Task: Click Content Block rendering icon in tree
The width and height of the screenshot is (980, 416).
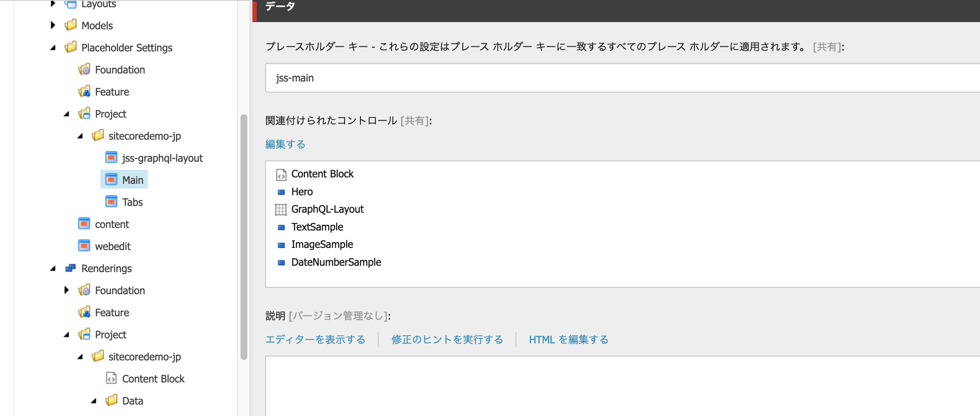Action: (x=111, y=378)
